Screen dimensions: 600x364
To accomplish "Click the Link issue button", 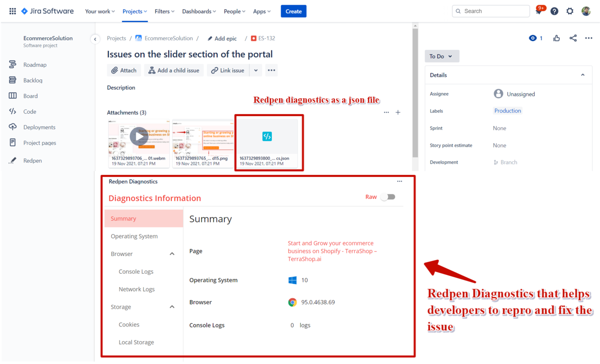I will [228, 70].
